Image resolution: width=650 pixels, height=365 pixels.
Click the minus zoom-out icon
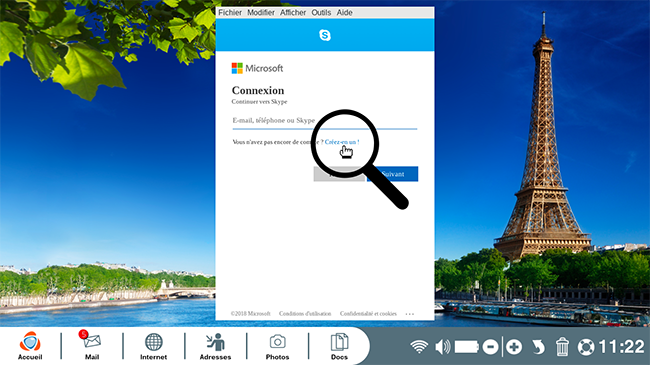pyautogui.click(x=490, y=347)
